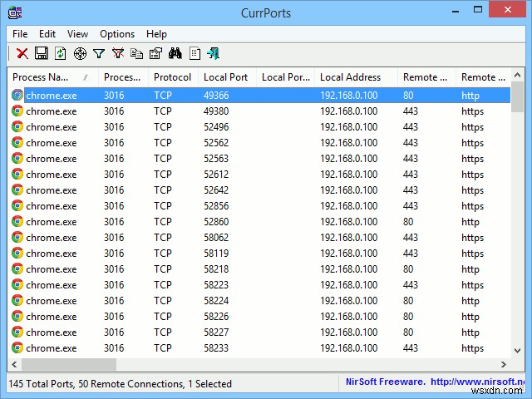Sort by Local Port column header
This screenshot has height=399, width=532.
pyautogui.click(x=227, y=77)
